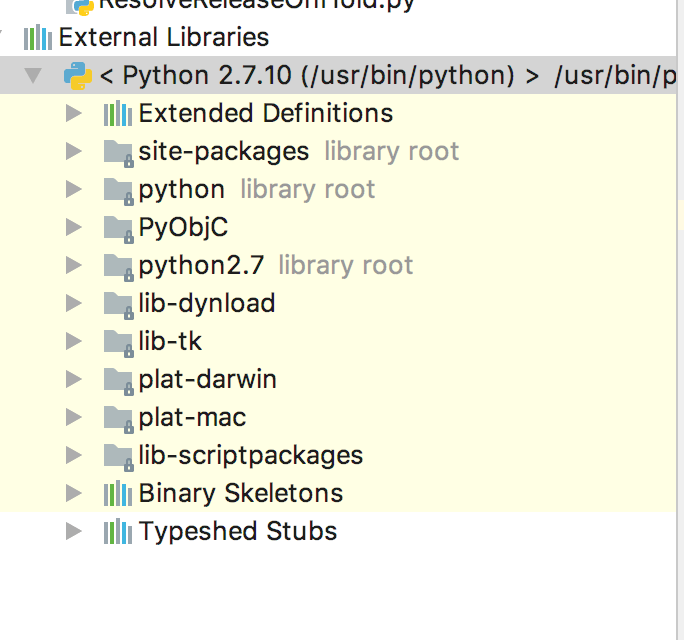Select the Extended Definitions label
The image size is (684, 640).
point(265,114)
